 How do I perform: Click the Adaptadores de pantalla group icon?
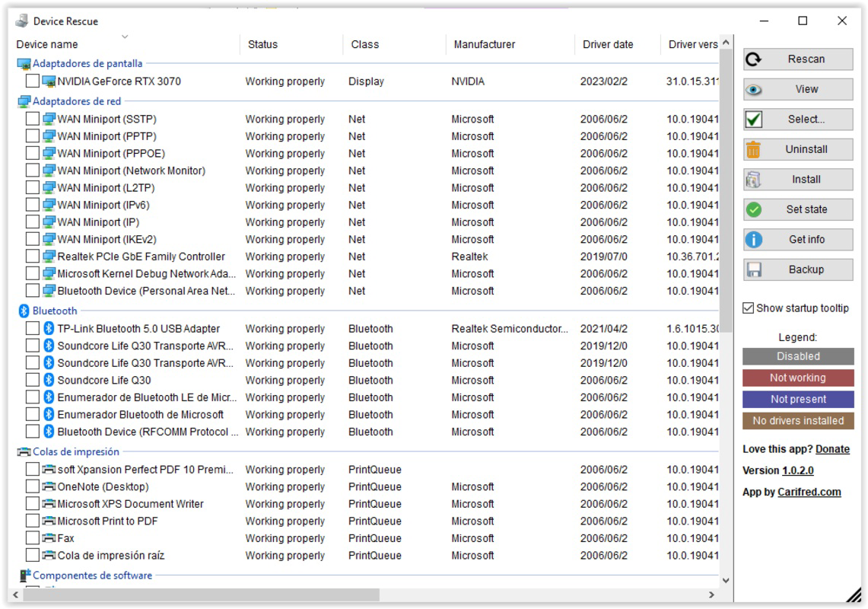[24, 64]
